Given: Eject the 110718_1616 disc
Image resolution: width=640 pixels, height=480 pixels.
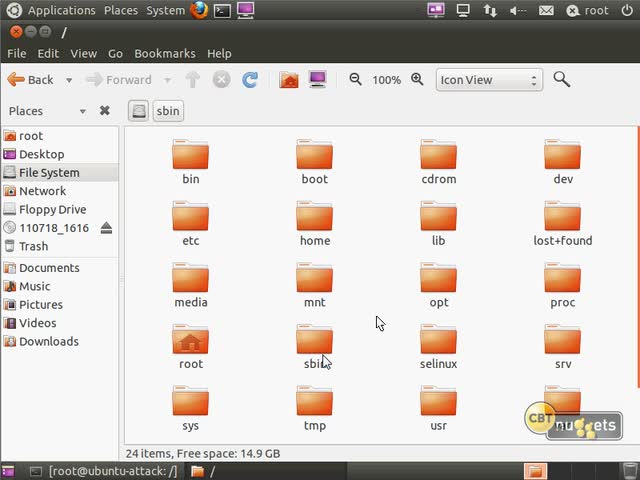Looking at the screenshot, I should tap(106, 228).
